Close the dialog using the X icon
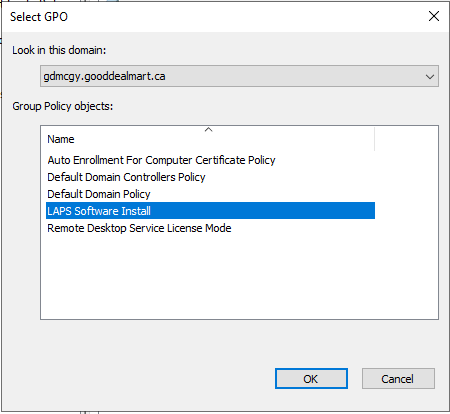Viewport: 450px width, 414px height. pos(434,16)
